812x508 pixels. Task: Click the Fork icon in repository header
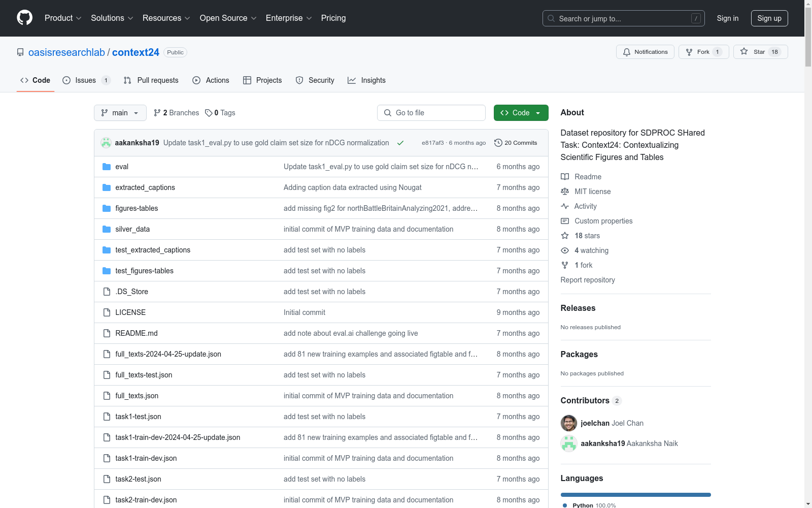[x=689, y=52]
